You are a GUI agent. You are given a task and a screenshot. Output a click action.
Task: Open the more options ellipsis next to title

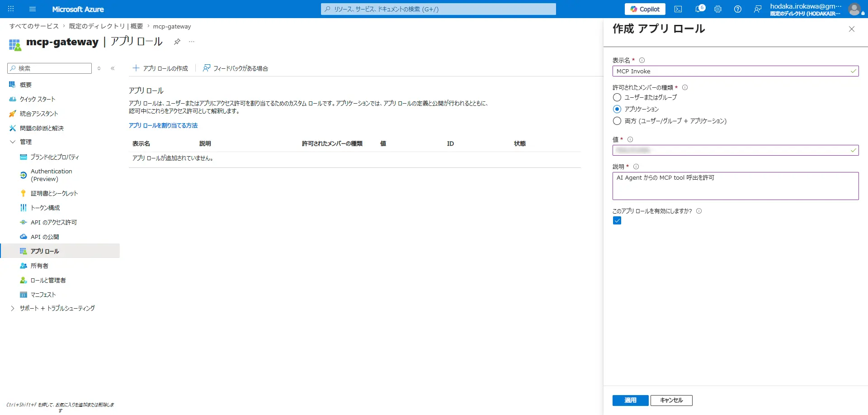192,42
